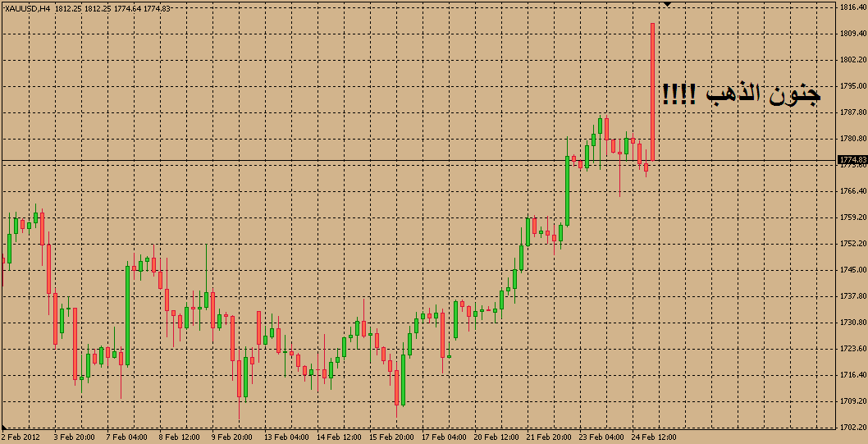Click the 17 Feb 04:00 time label
The image size is (868, 444).
point(443,437)
